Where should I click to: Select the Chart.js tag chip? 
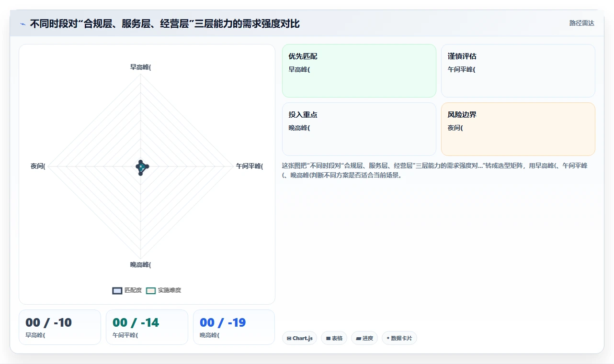click(x=299, y=338)
